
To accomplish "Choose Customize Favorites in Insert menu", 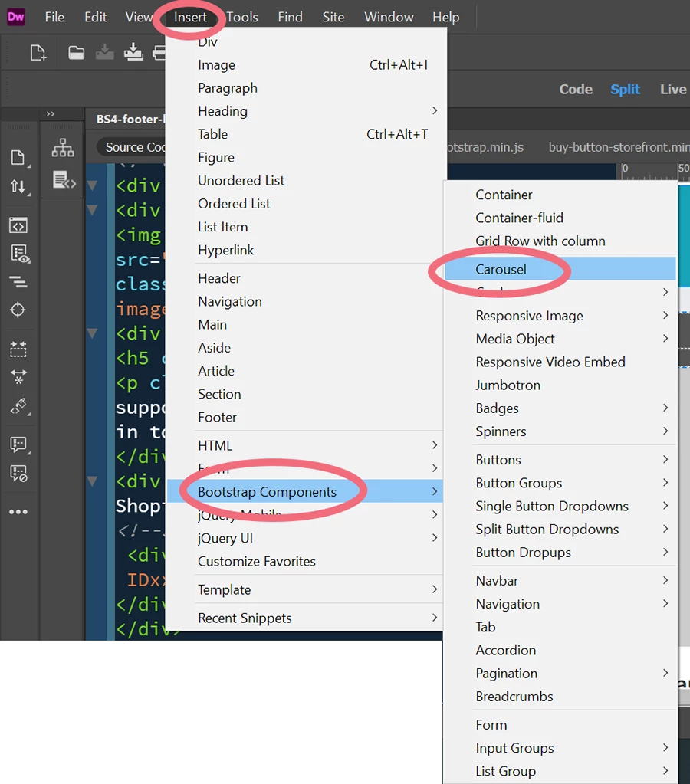I will (x=305, y=561).
